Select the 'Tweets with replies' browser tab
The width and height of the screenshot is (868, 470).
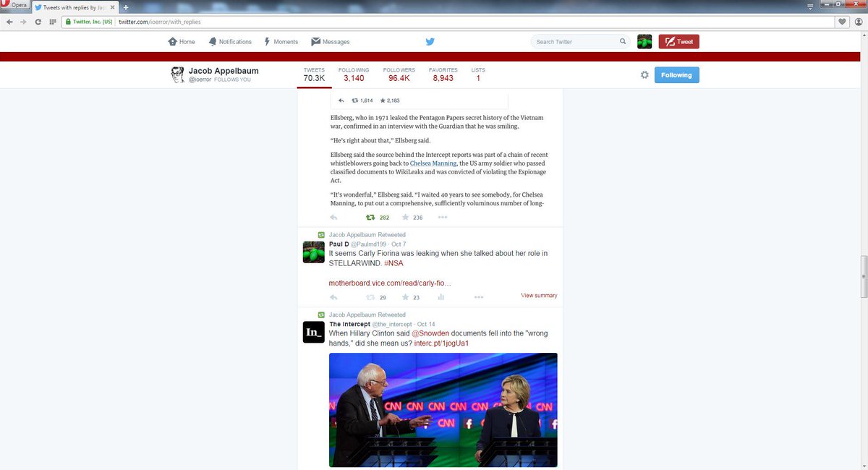[73, 7]
